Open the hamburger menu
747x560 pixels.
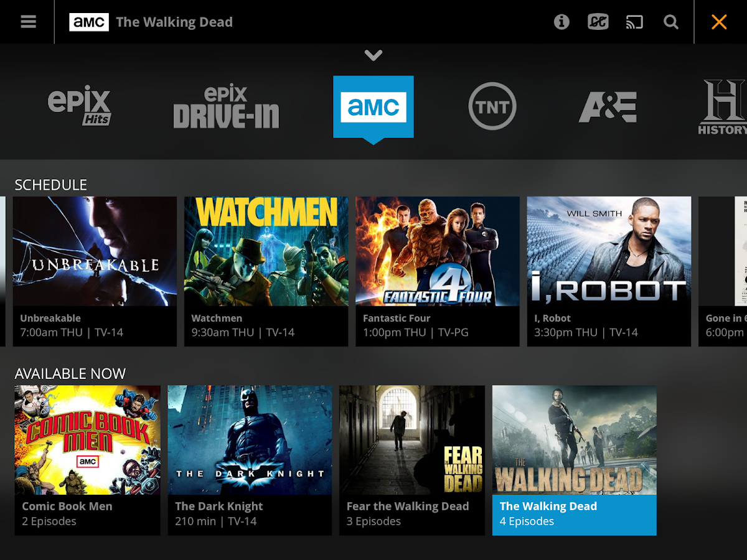(28, 22)
